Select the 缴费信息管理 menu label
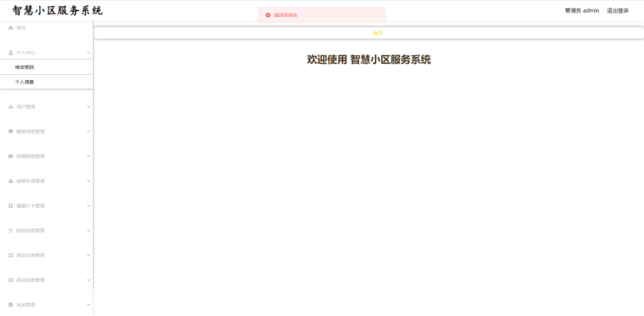 pos(31,131)
